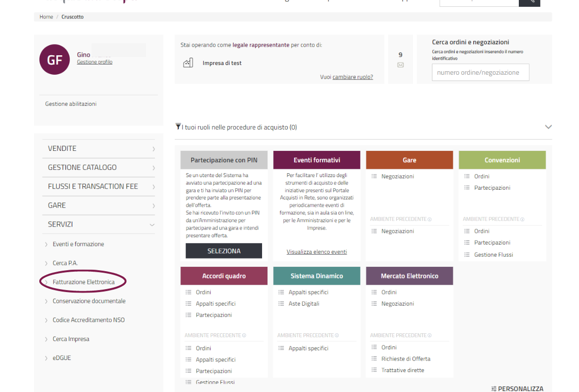Click the Gestione profilo link
The height and width of the screenshot is (392, 579).
point(95,62)
